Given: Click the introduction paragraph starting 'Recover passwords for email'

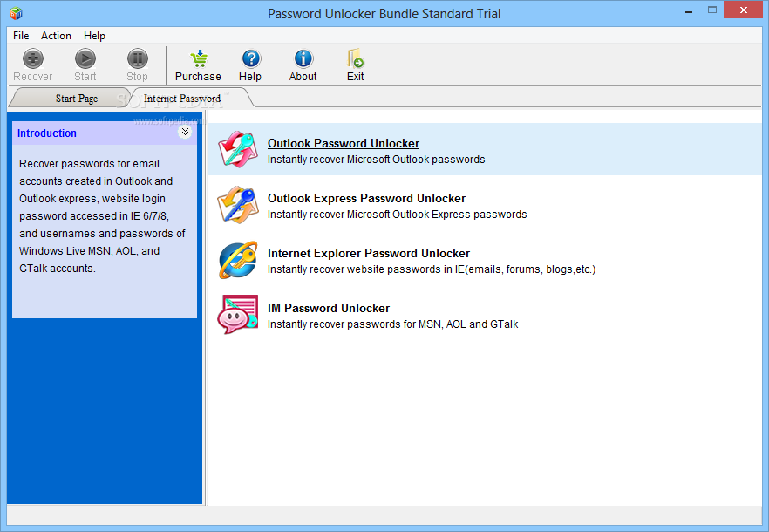Looking at the screenshot, I should [x=103, y=216].
